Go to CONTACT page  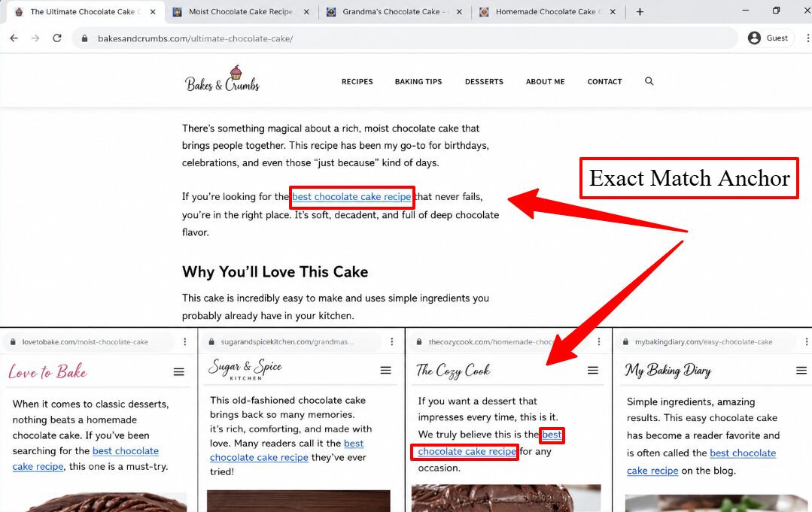pyautogui.click(x=604, y=82)
